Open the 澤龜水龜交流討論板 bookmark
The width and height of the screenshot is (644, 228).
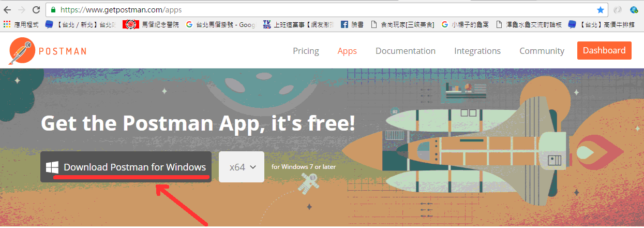coord(529,24)
